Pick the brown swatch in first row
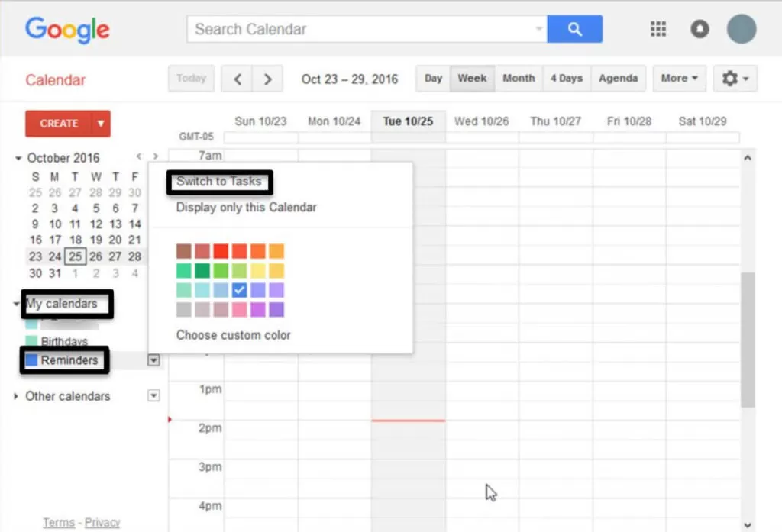This screenshot has height=532, width=782. (183, 251)
